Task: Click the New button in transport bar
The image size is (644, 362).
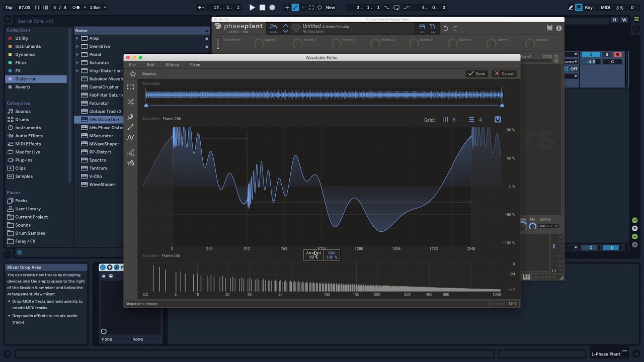Action: pos(330,8)
